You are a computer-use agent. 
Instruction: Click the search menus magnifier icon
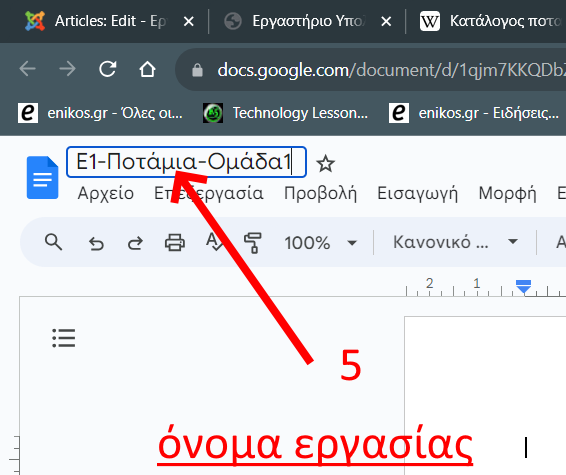(x=53, y=242)
